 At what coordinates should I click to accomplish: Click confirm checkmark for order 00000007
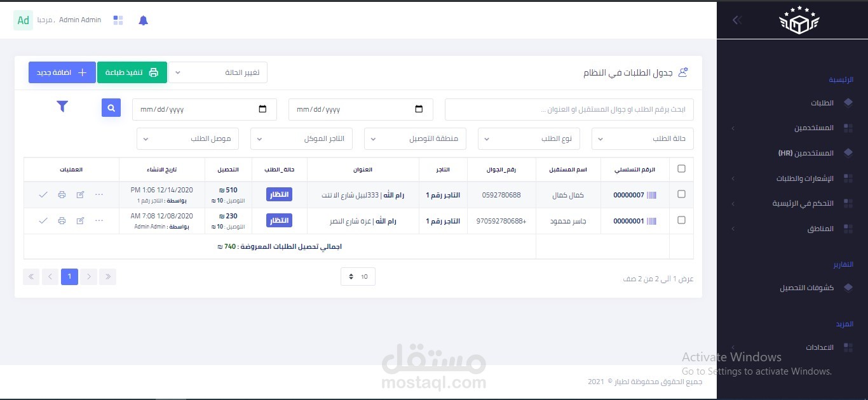point(43,194)
